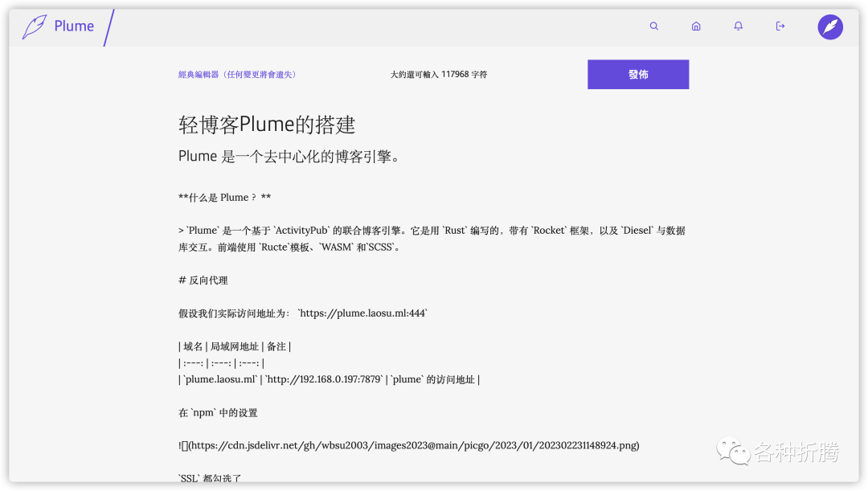Click the remaining characters counter 117968

[439, 74]
